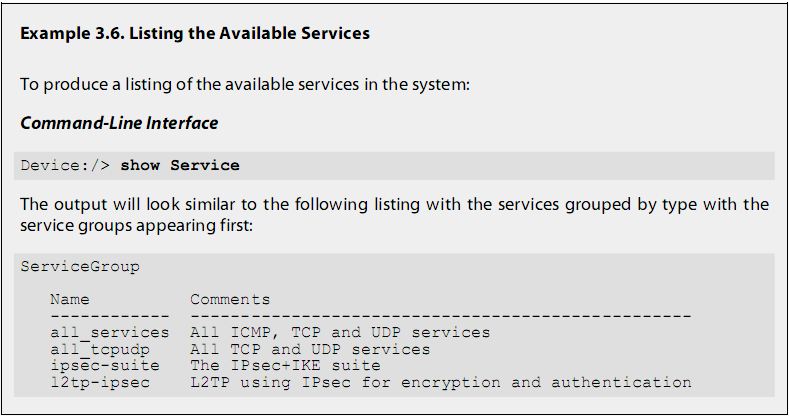Select the all_tcpudp entry
The height and width of the screenshot is (416, 789).
pos(100,349)
